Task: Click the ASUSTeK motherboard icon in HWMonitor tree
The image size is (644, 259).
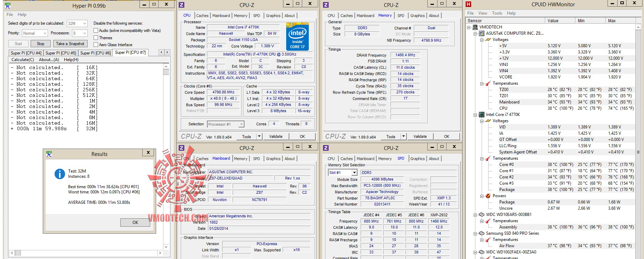Action: (x=482, y=33)
